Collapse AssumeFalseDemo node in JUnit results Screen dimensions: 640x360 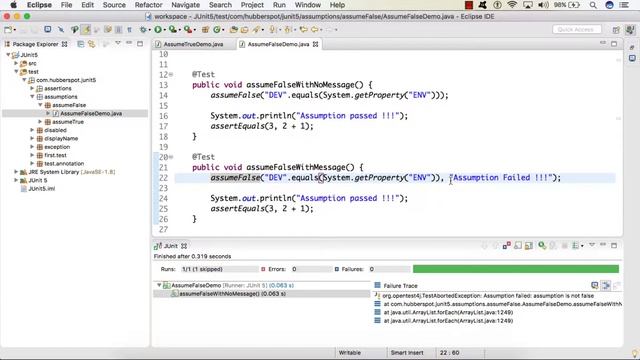click(x=159, y=285)
